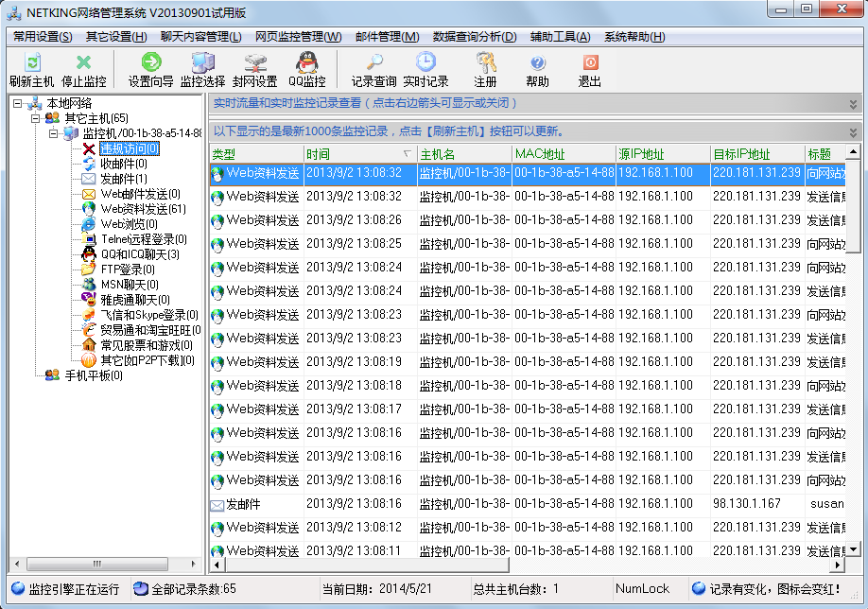Image resolution: width=868 pixels, height=609 pixels.
Task: Select Web邮件发送(0) tree node
Action: click(x=141, y=194)
